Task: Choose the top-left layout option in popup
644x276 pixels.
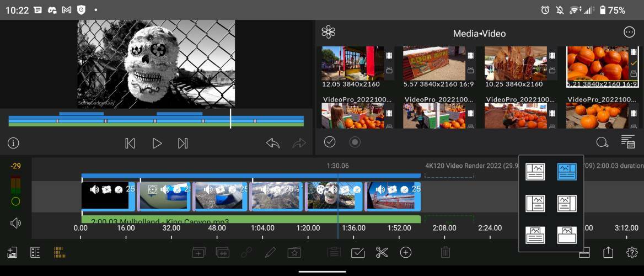Action: (535, 172)
